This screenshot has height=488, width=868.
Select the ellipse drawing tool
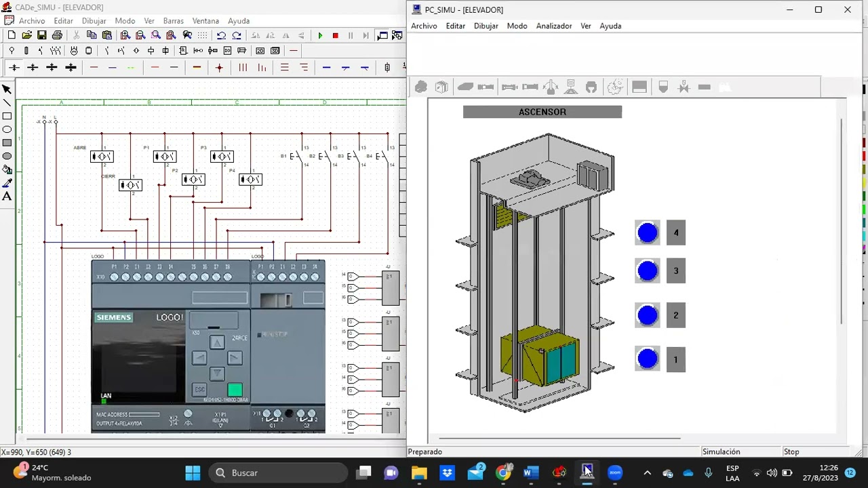(x=7, y=129)
